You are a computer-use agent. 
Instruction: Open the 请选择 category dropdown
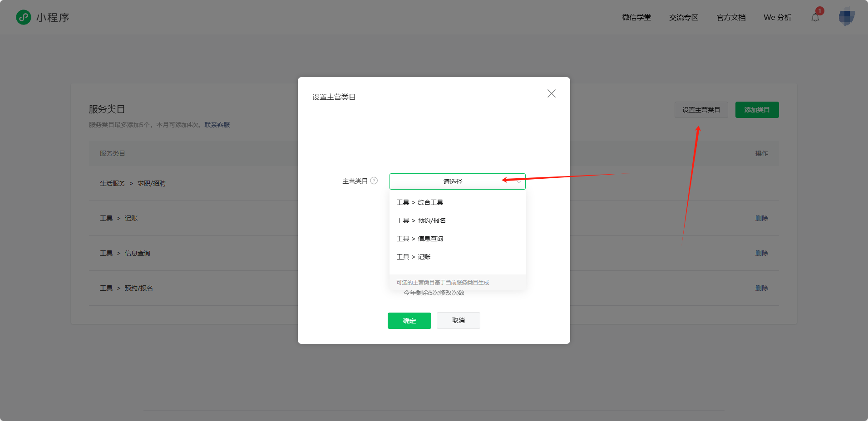click(x=454, y=181)
